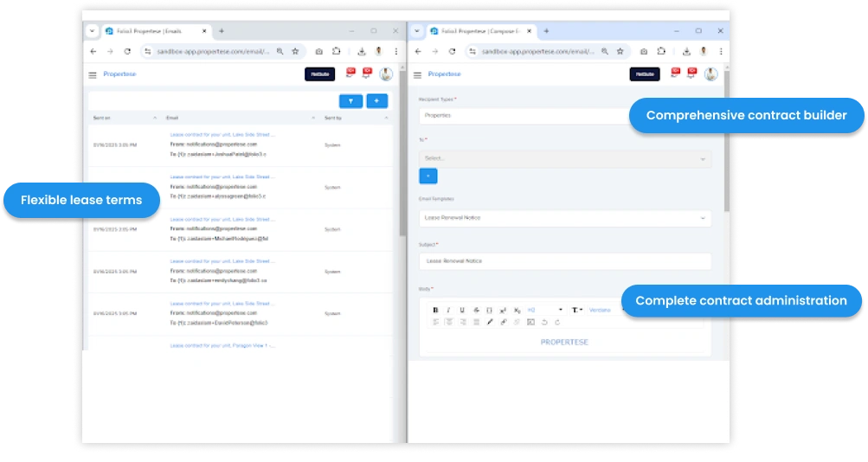This screenshot has height=462, width=868.
Task: Click the second red notification icon in the Compose window
Action: (x=691, y=73)
